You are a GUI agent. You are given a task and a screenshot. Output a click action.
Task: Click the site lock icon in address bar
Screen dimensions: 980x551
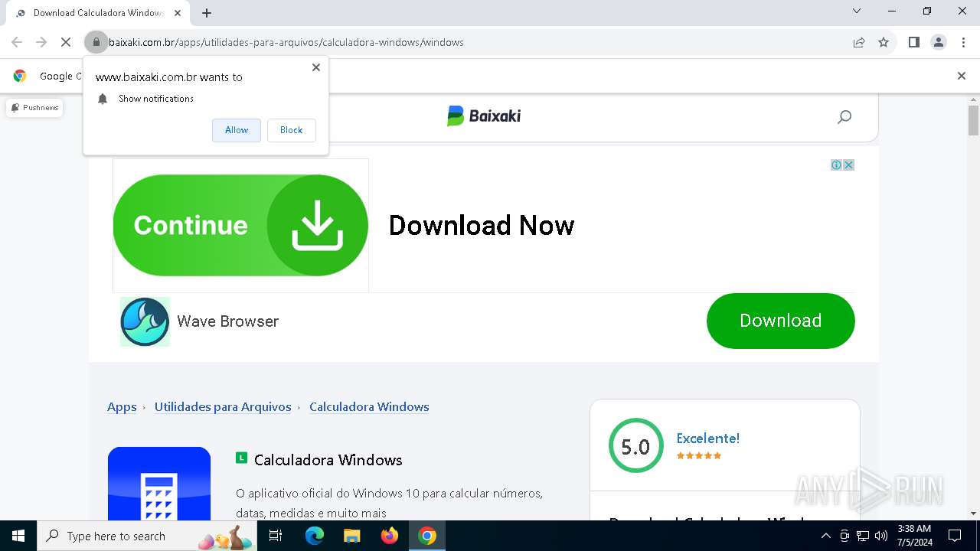[96, 42]
